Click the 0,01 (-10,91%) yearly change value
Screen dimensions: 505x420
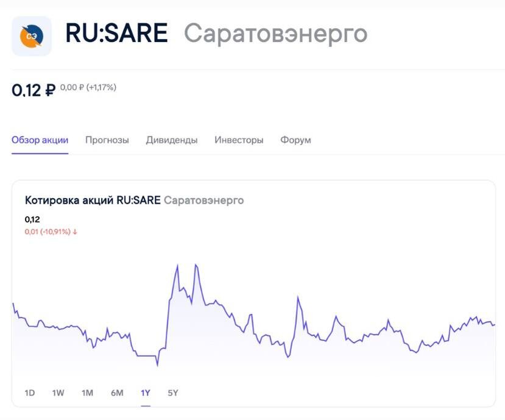(51, 232)
